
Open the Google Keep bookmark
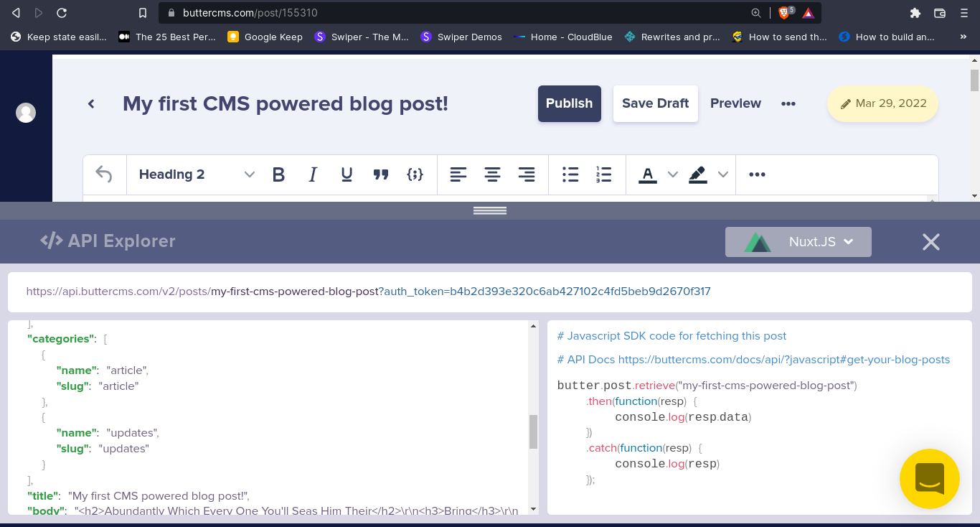(x=265, y=37)
